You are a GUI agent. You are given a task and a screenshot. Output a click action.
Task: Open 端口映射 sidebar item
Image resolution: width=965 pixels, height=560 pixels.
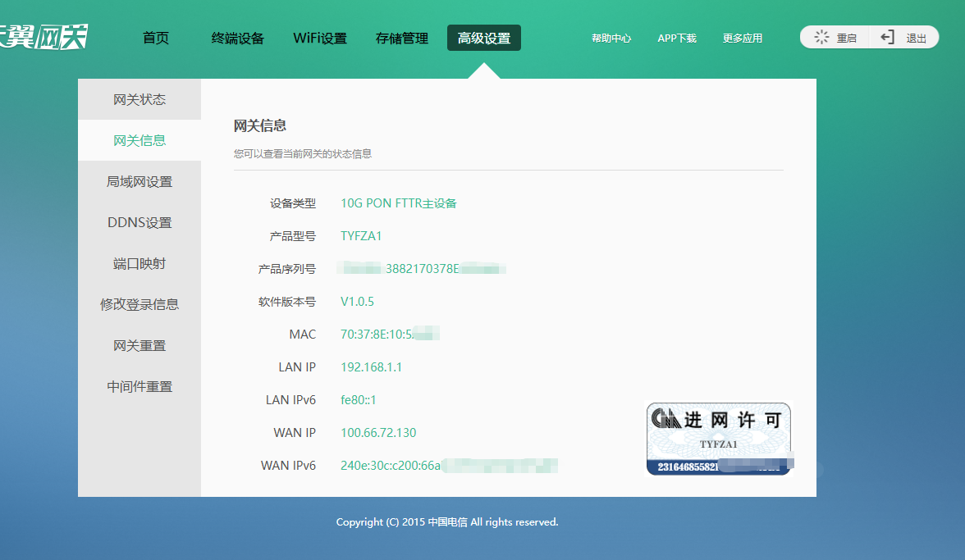pyautogui.click(x=139, y=263)
